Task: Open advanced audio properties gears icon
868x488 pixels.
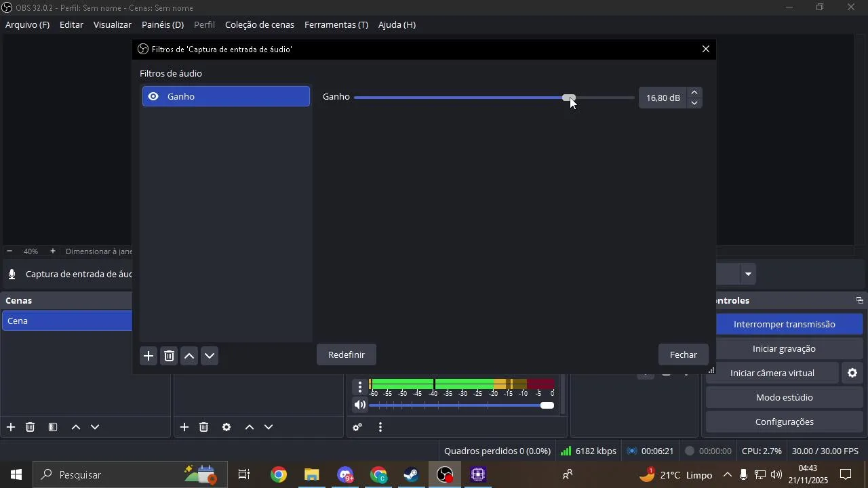Action: coord(357,427)
